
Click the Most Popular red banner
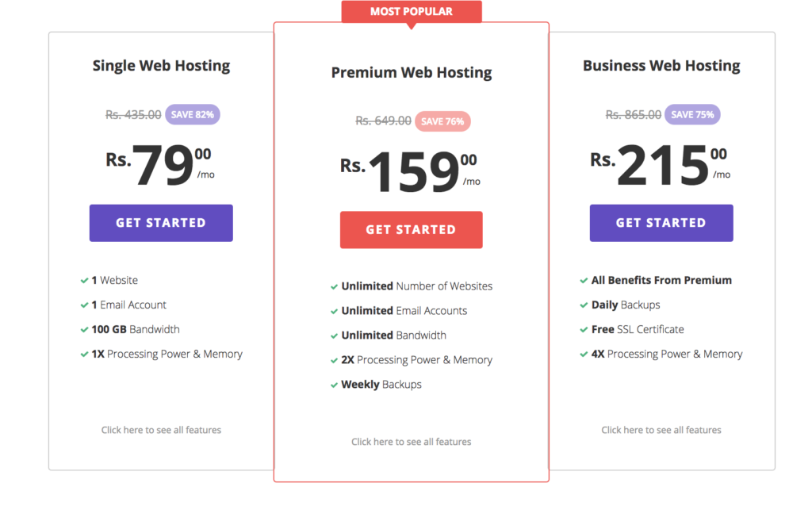412,11
